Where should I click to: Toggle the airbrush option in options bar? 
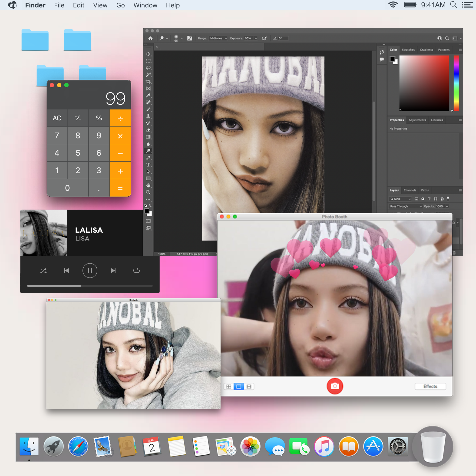264,38
